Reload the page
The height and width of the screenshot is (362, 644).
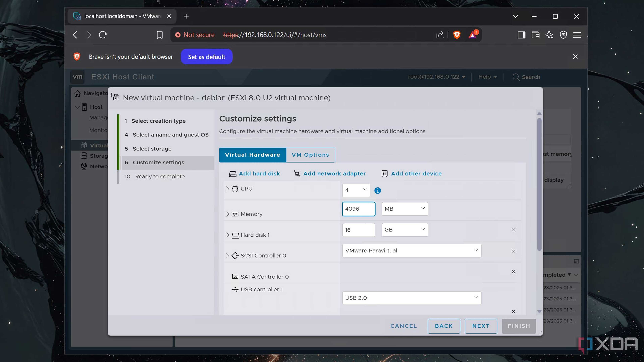pyautogui.click(x=103, y=35)
